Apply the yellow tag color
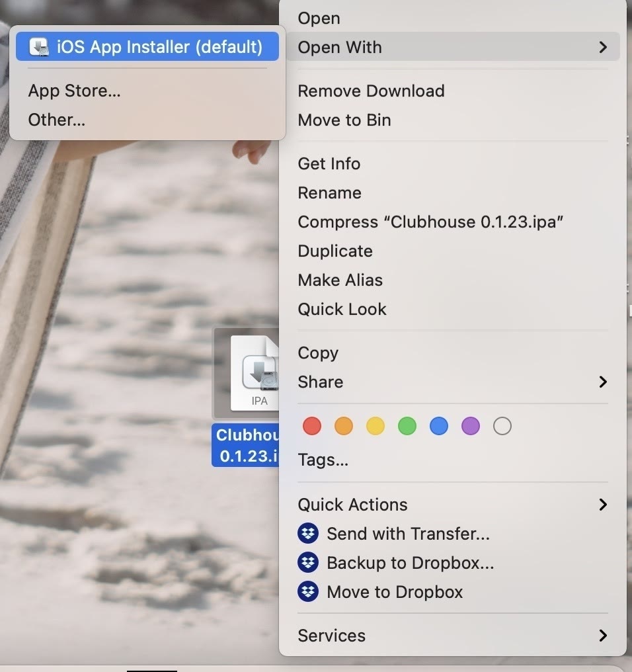This screenshot has width=632, height=672. click(375, 426)
